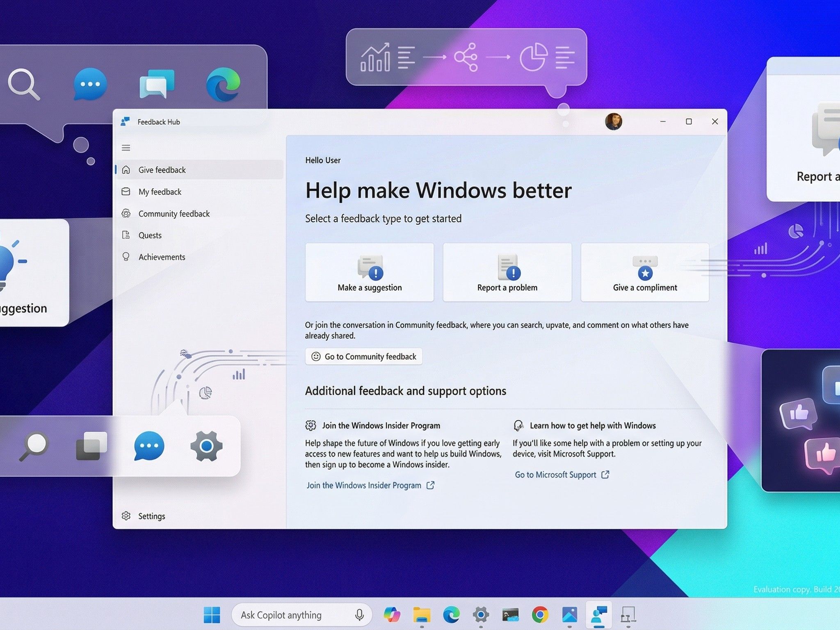This screenshot has height=630, width=840.
Task: Follow the Go to Microsoft Support link
Action: pos(562,475)
